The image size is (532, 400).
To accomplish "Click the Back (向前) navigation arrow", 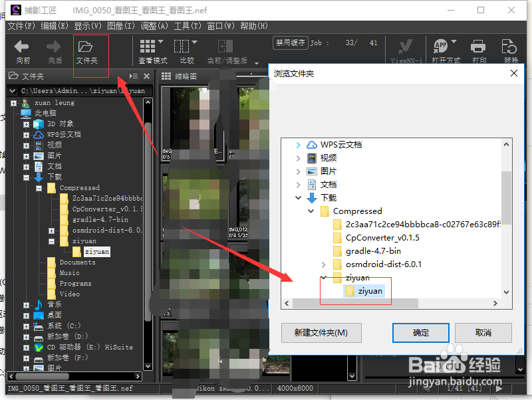I will click(x=22, y=47).
